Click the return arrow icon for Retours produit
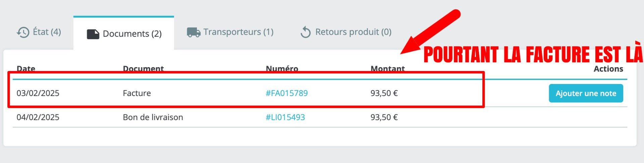Image resolution: width=644 pixels, height=163 pixels. [306, 32]
